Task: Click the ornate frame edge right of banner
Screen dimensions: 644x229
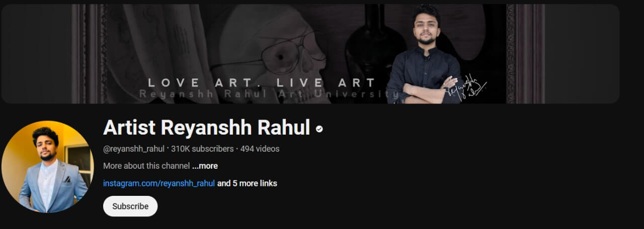Action: point(525,54)
